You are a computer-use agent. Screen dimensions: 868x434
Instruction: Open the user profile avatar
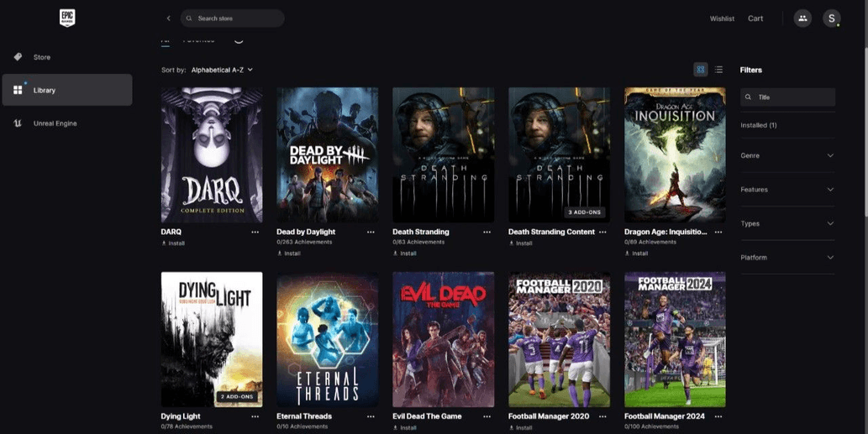pos(832,18)
